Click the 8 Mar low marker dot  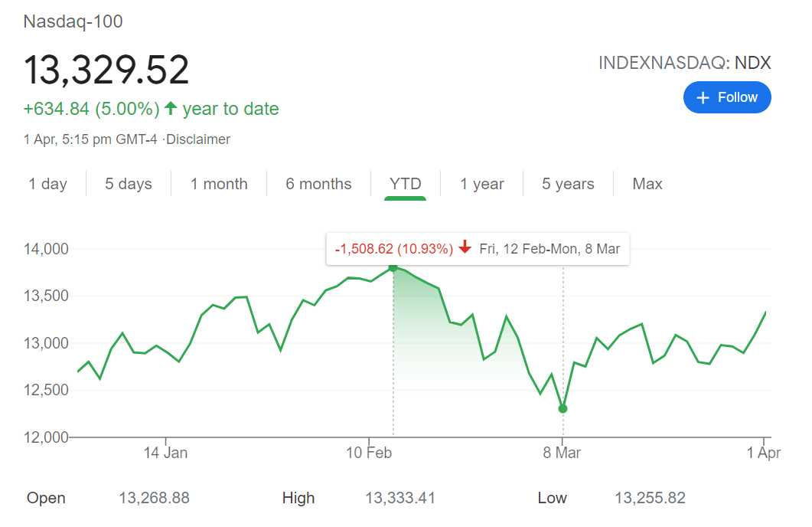[563, 408]
